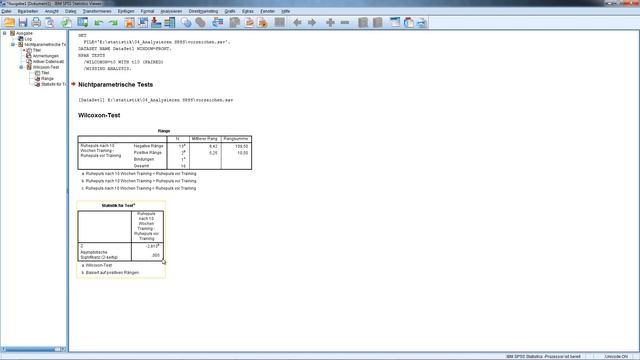Select Log in the outline tree
This screenshot has width=640, height=360.
(x=28, y=39)
